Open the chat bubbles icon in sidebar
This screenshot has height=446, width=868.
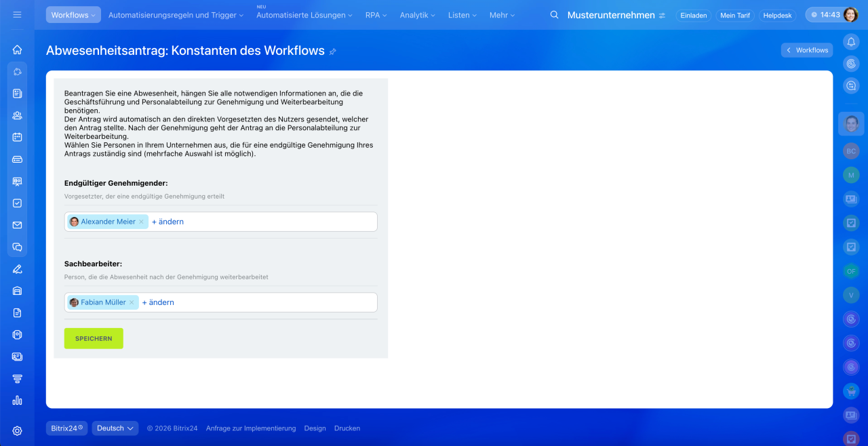click(17, 247)
